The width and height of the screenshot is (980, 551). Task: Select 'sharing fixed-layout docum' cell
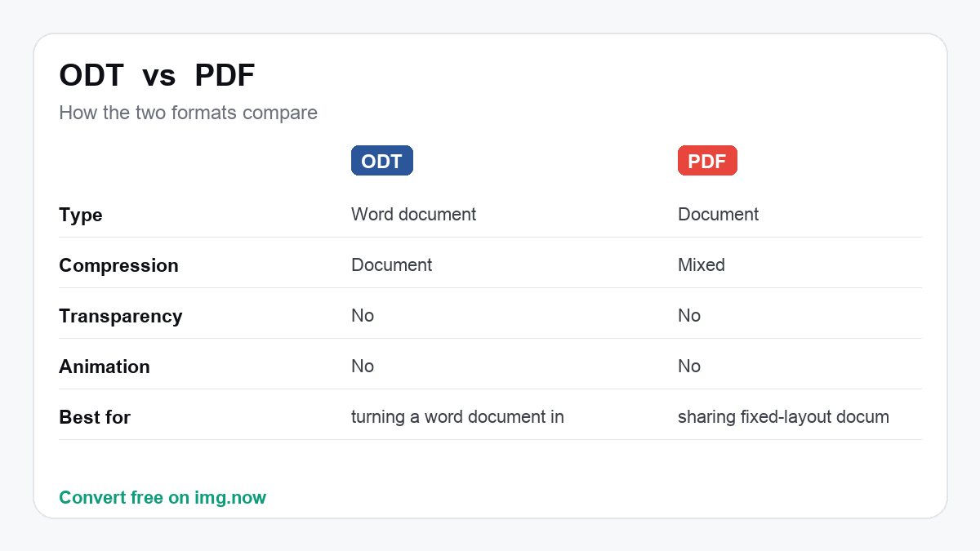(783, 416)
